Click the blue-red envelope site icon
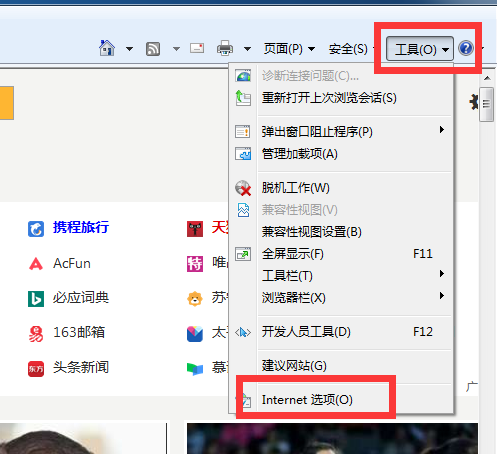 point(195,334)
